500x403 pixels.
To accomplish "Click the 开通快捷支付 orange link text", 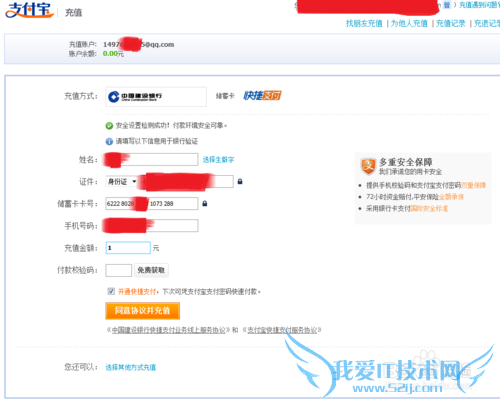I will point(137,292).
